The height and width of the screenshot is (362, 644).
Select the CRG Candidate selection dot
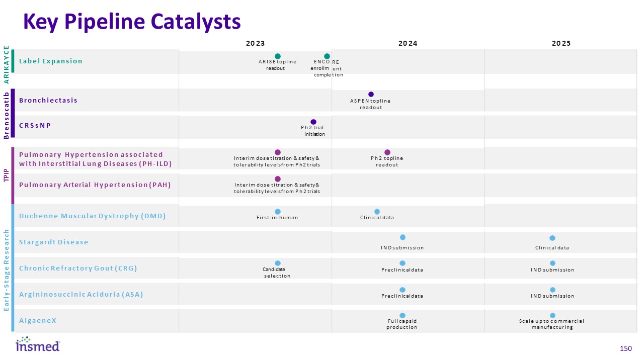coord(277,263)
